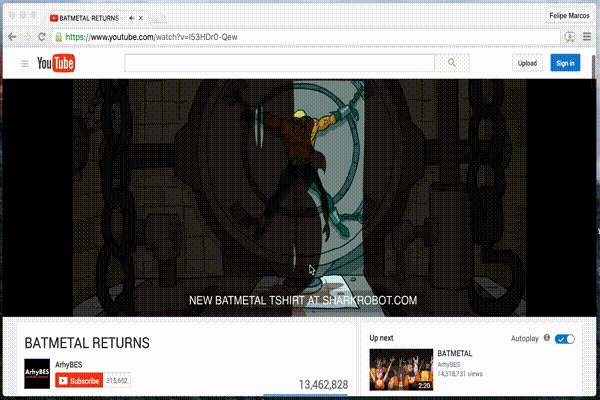The width and height of the screenshot is (600, 400).
Task: Click the Upload button
Action: click(x=527, y=63)
